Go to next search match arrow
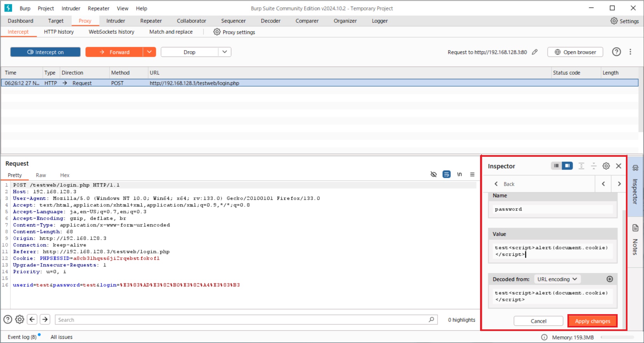 coord(45,319)
